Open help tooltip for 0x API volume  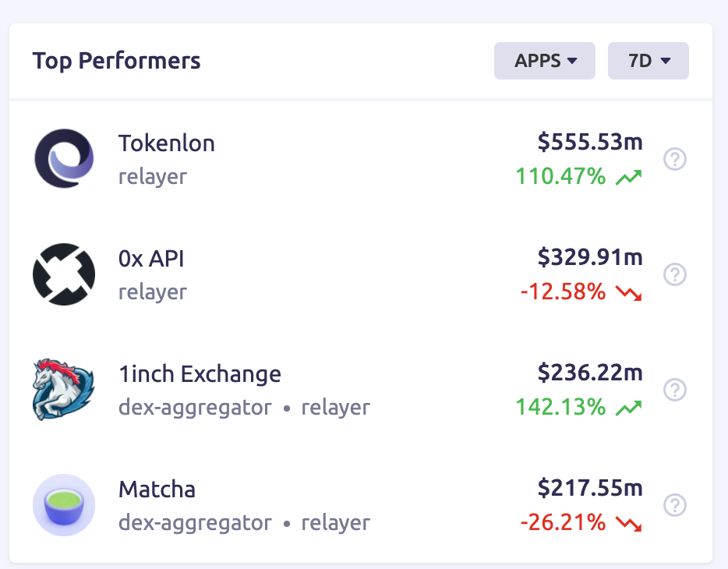[674, 274]
